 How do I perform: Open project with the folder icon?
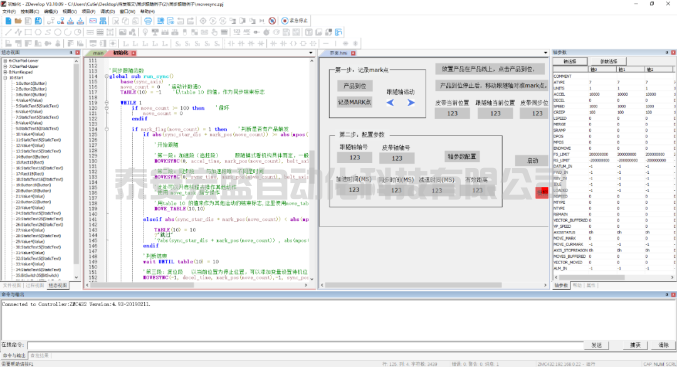pos(18,21)
